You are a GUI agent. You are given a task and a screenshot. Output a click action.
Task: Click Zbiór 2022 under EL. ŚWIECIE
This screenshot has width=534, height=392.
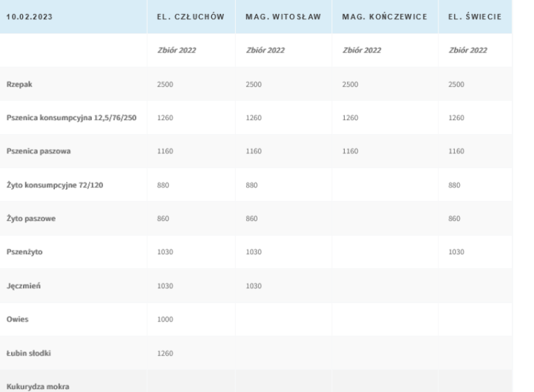coord(467,50)
